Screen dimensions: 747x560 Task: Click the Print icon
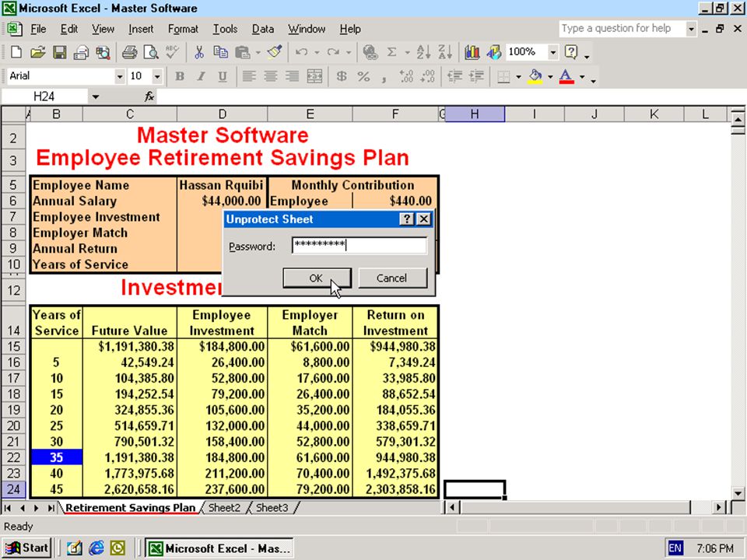130,52
